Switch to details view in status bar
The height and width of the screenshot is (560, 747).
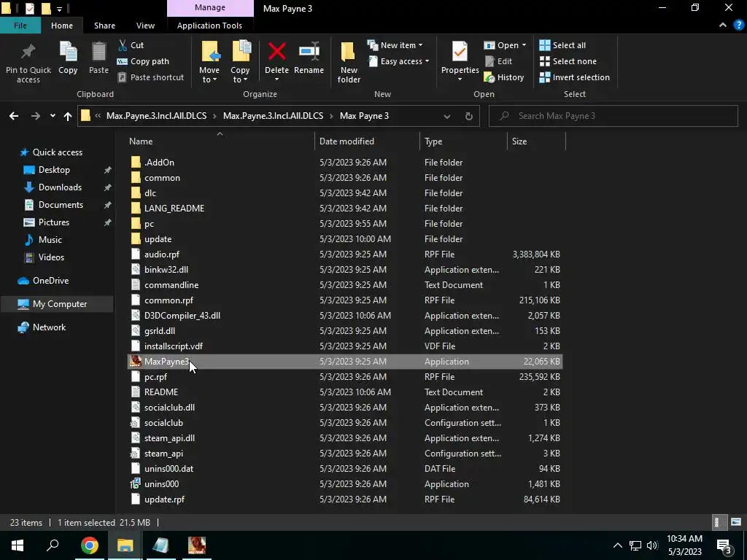click(718, 522)
